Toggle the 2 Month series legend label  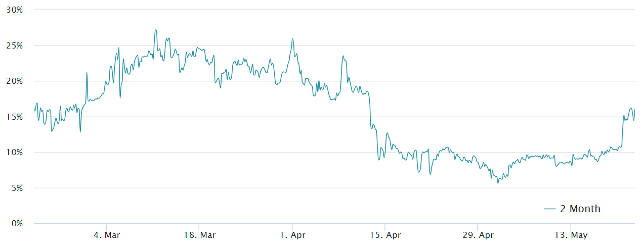click(x=580, y=209)
